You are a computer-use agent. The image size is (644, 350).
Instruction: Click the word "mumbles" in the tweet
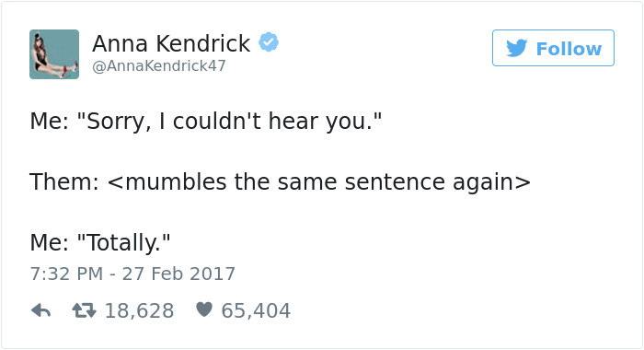[x=176, y=181]
